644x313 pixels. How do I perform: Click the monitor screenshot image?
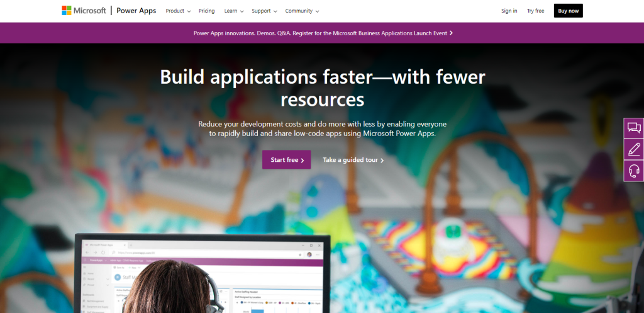(x=203, y=273)
